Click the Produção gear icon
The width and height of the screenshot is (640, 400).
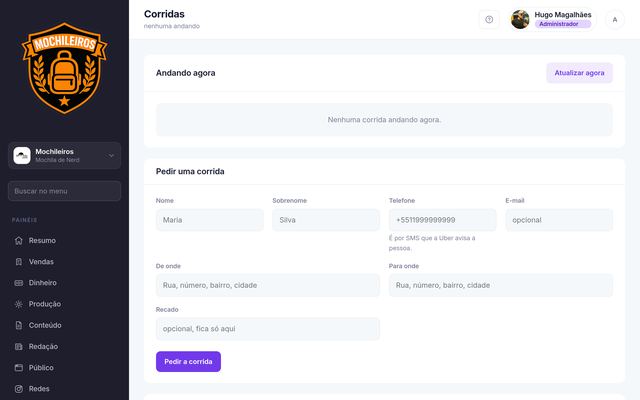(19, 304)
